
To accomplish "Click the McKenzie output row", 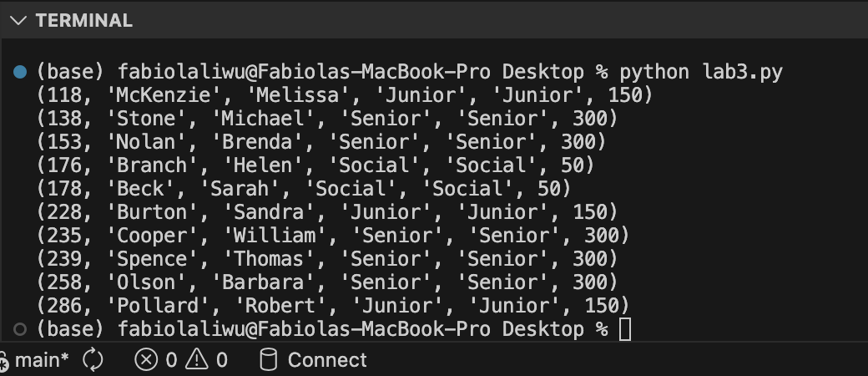I will [344, 95].
